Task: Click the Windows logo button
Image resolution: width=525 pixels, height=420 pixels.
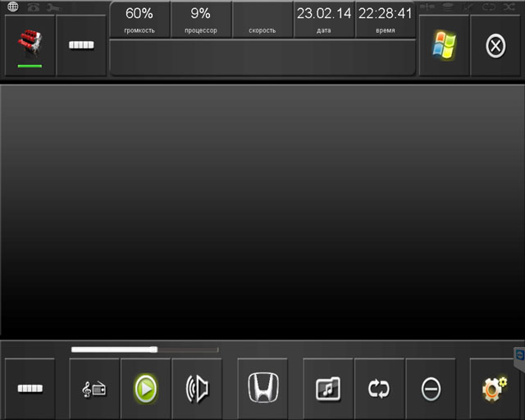Action: [444, 46]
